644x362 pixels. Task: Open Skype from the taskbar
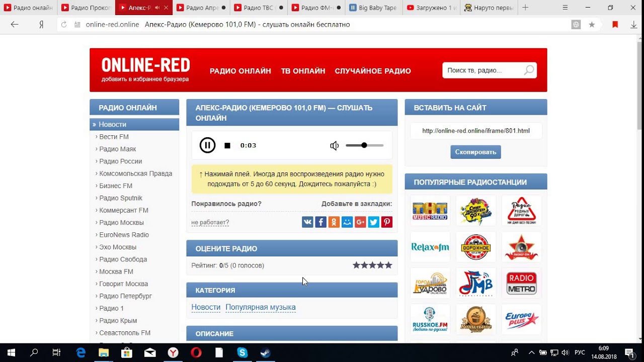point(243,352)
